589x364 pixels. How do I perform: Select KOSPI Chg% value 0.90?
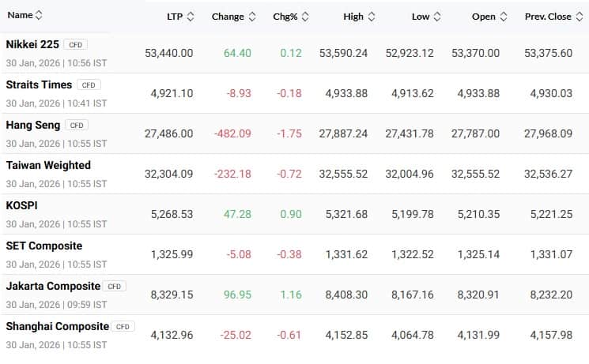click(x=291, y=214)
